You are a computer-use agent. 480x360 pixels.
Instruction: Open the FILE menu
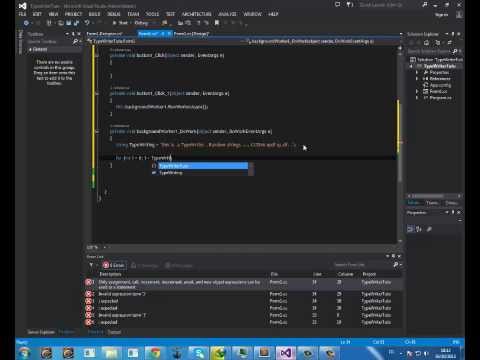[22, 14]
